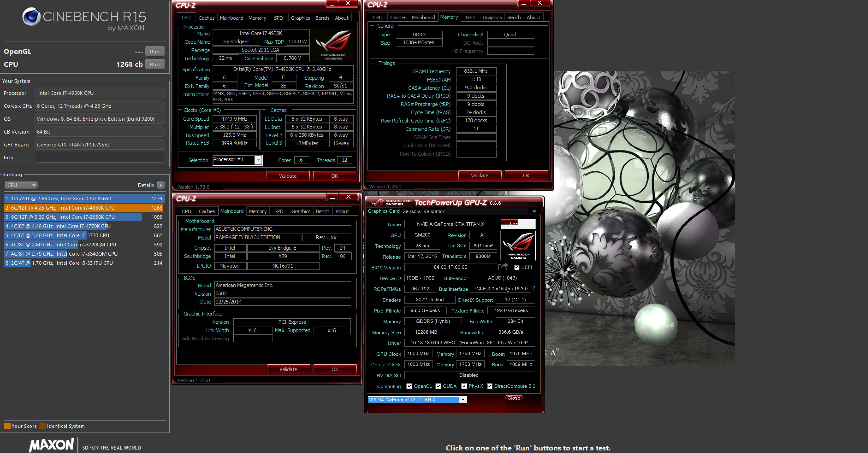Open the Processor #1 selection dropdown

pos(258,160)
